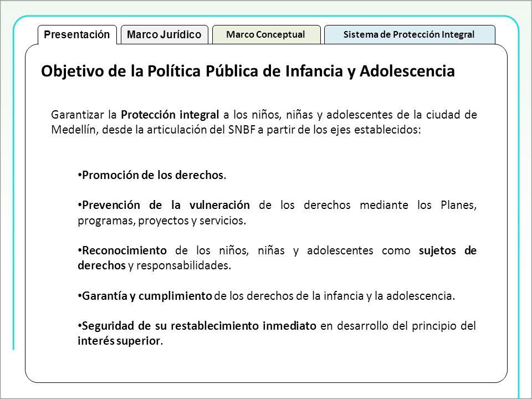Image resolution: width=532 pixels, height=399 pixels.
Task: Select the bold phrase Protección integral
Action: 170,115
